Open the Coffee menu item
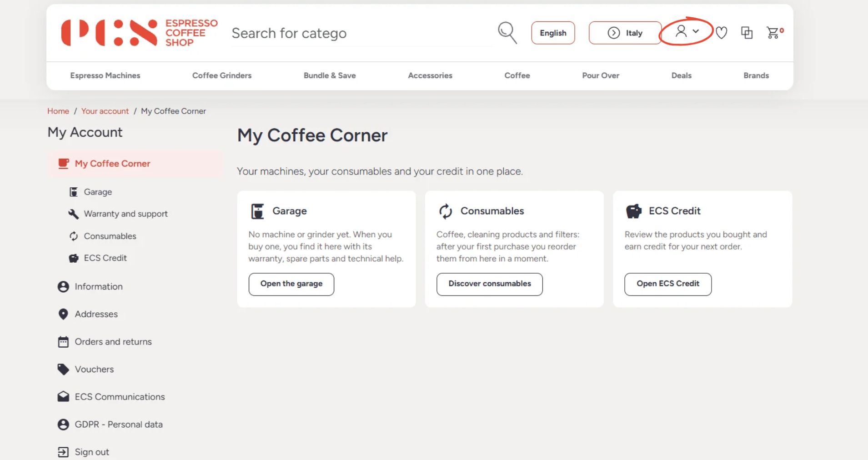 (517, 75)
